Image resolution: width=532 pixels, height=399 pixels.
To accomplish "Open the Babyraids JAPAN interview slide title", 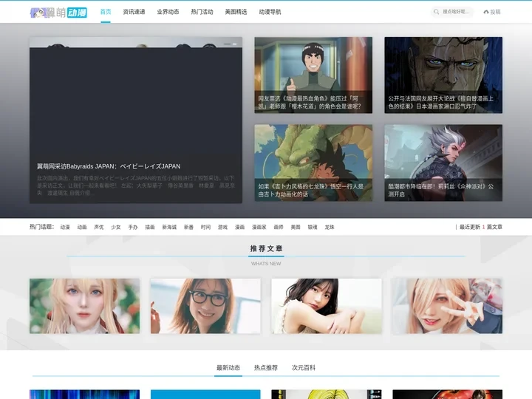I will [x=109, y=166].
